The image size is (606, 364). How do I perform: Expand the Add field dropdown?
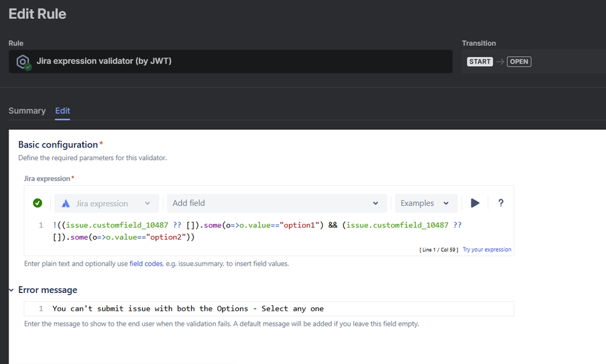(277, 203)
